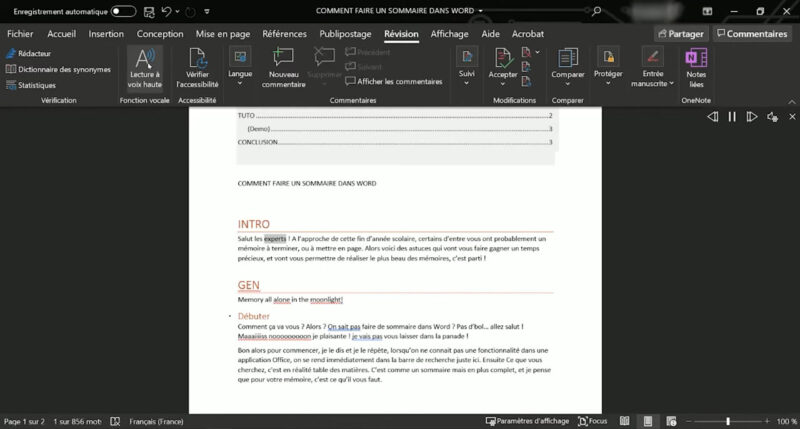The height and width of the screenshot is (429, 800).
Task: Open read-aloud voice settings
Action: [x=772, y=117]
